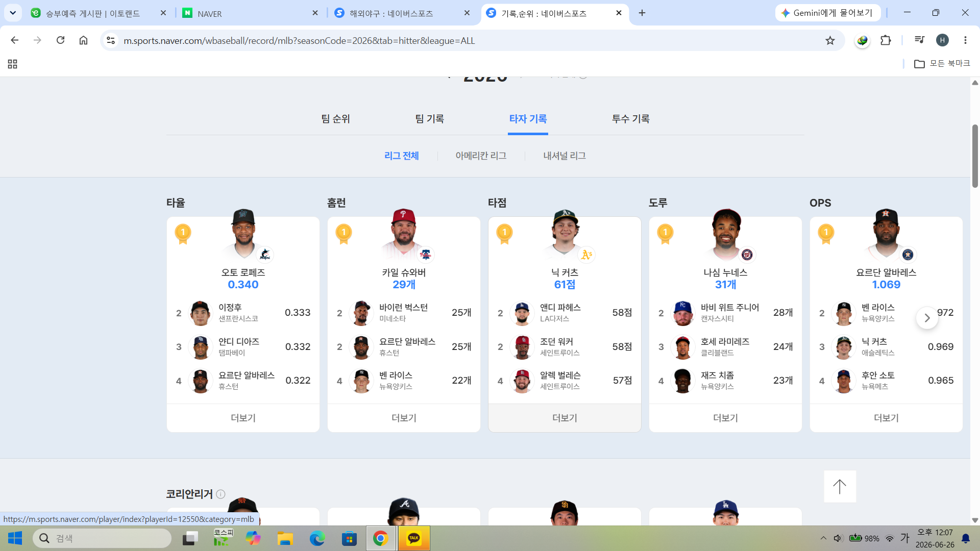Open 앤디 파헤스 RBI row

tap(565, 313)
